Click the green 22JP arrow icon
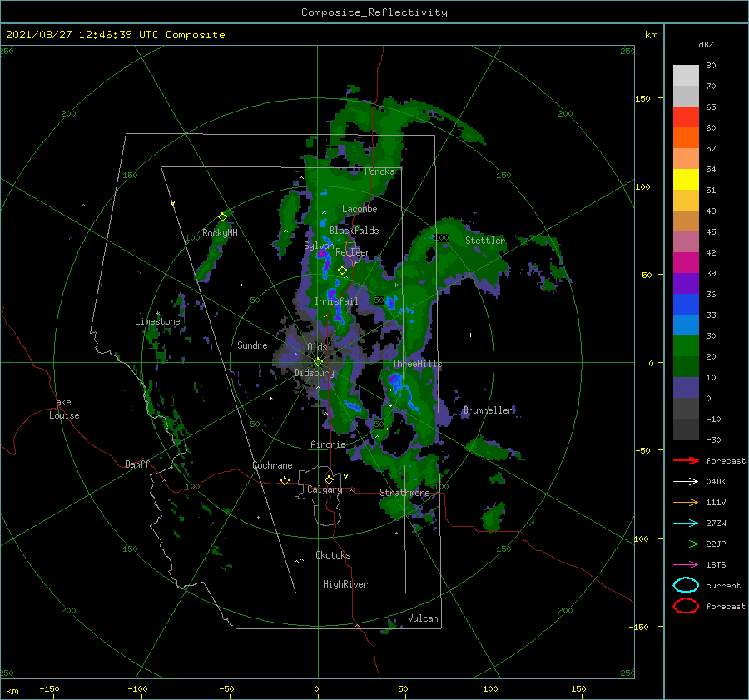 (686, 544)
